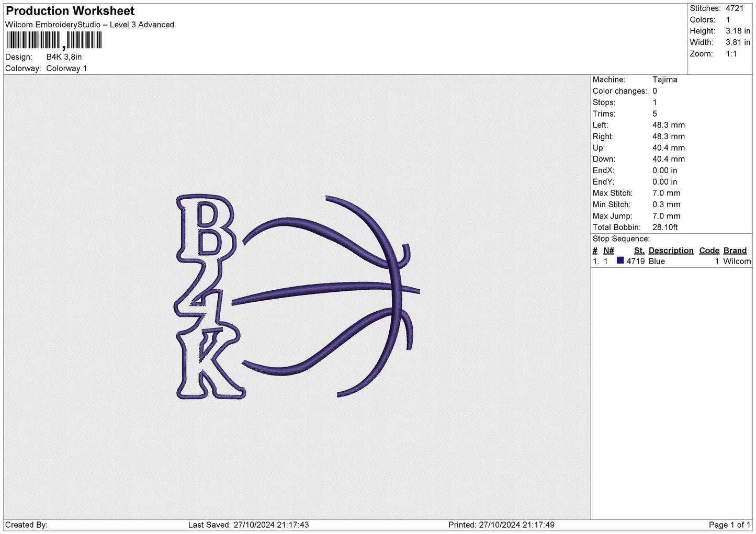756x534 pixels.
Task: Click the Width value 3.81 in
Action: 738,42
